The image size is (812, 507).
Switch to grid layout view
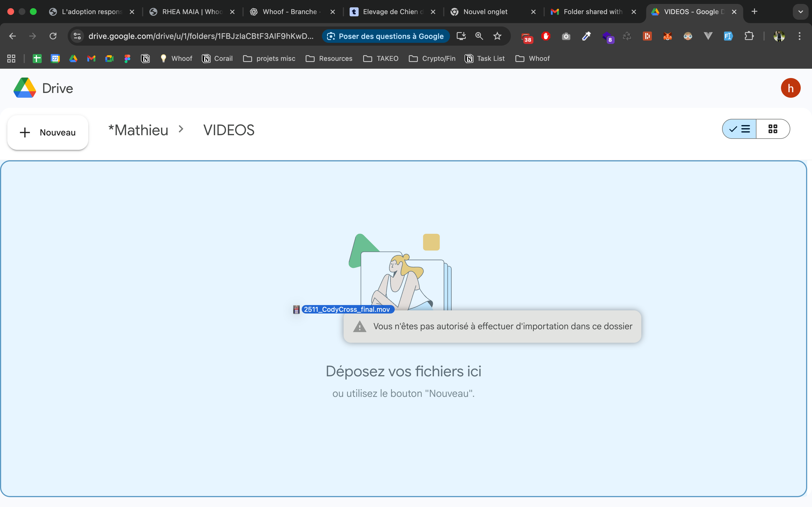point(773,129)
